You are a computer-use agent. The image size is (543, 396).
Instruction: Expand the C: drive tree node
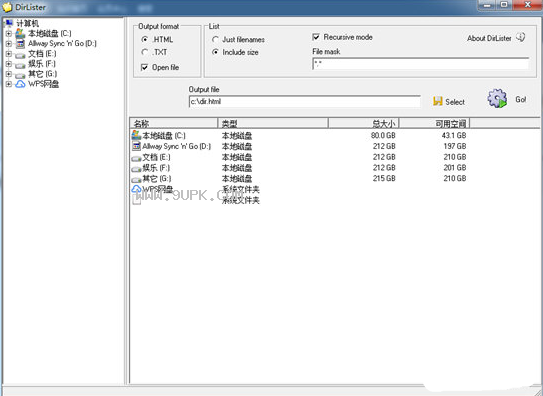(9, 34)
